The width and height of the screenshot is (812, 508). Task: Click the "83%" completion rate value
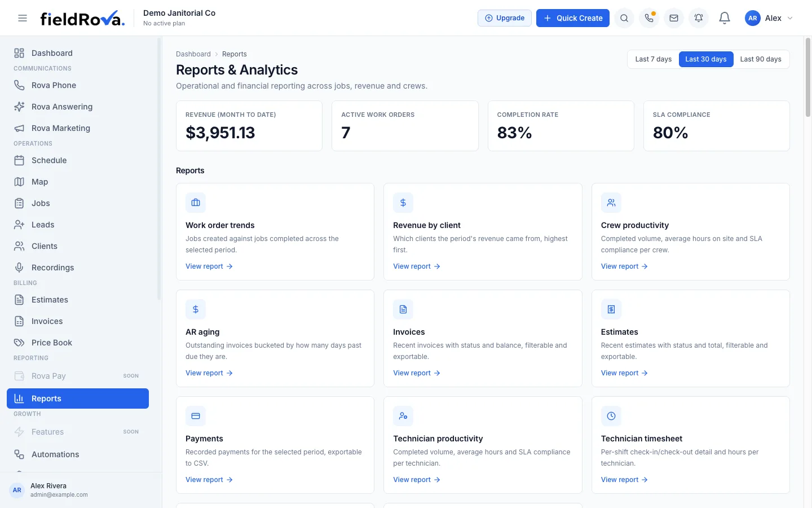(514, 133)
